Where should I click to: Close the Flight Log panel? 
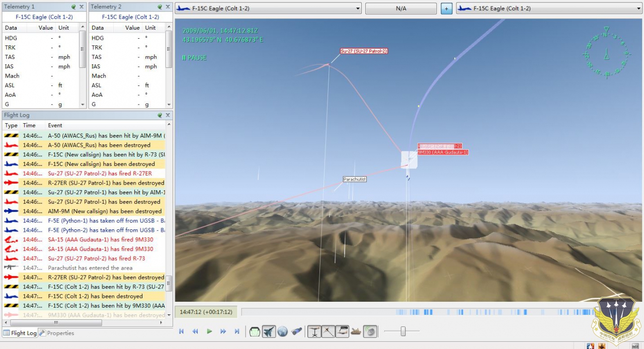tap(168, 115)
